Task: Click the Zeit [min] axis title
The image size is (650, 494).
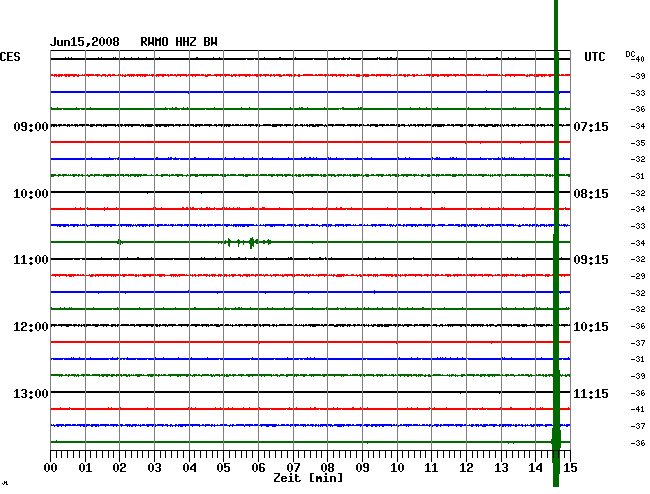Action: click(308, 478)
